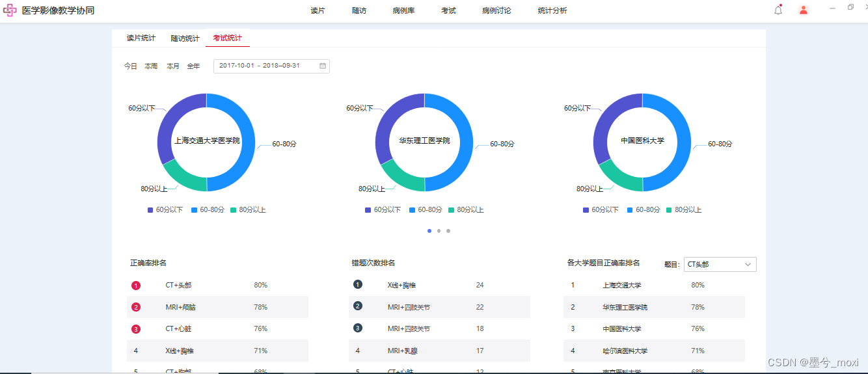Toggle 80分以上 legend under 华东理工医学院 chart
The width and height of the screenshot is (868, 374).
pos(466,210)
